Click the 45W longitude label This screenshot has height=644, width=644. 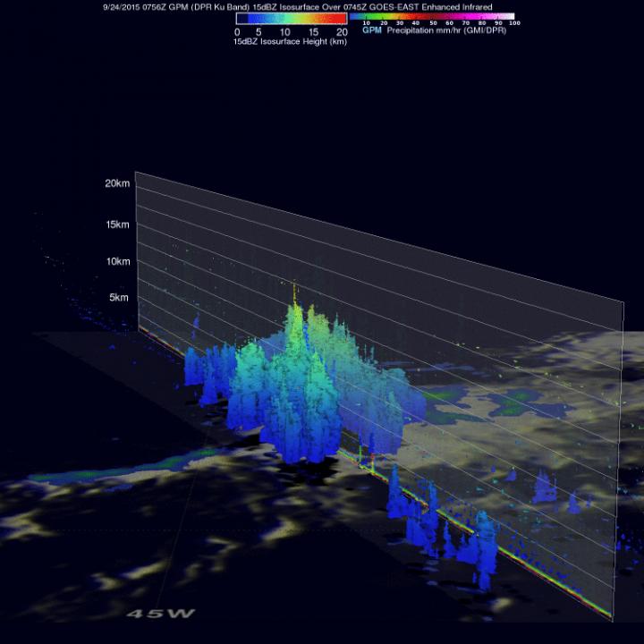[161, 614]
